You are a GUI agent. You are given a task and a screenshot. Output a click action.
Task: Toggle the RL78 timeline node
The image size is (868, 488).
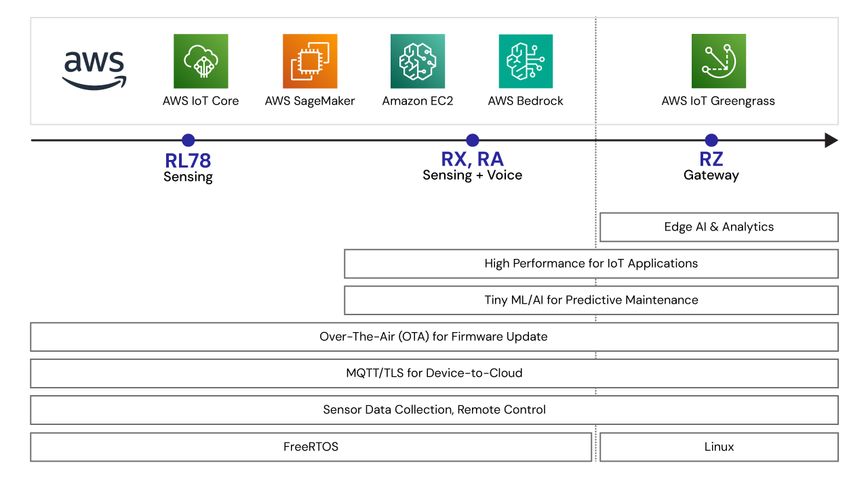pyautogui.click(x=188, y=140)
